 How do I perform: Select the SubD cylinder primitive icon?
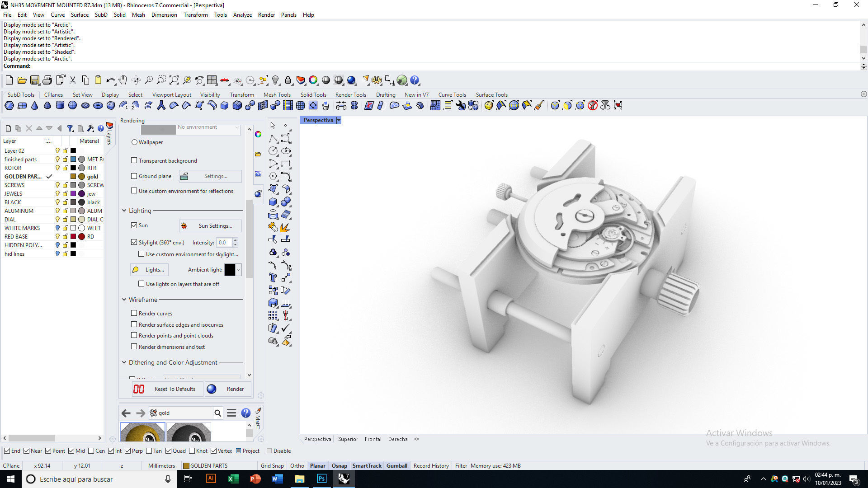click(60, 106)
